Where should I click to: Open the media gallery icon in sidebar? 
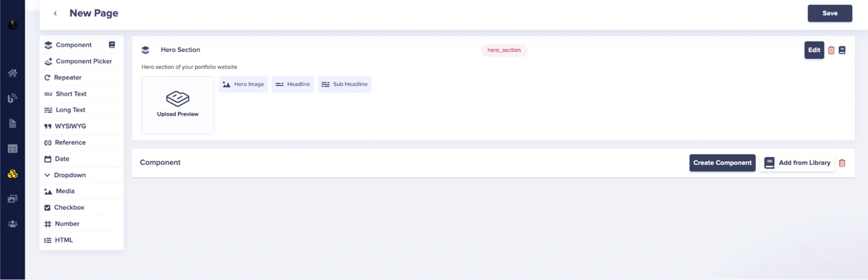(x=12, y=199)
